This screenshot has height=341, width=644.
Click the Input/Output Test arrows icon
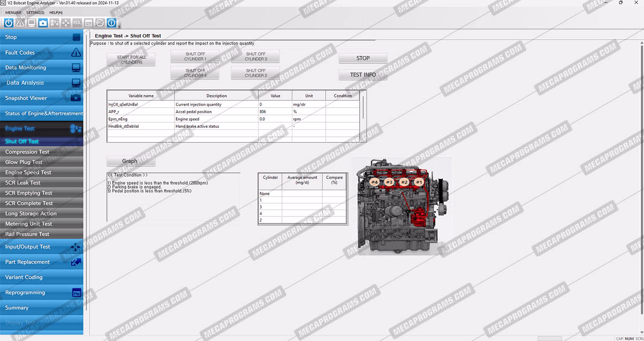75,247
